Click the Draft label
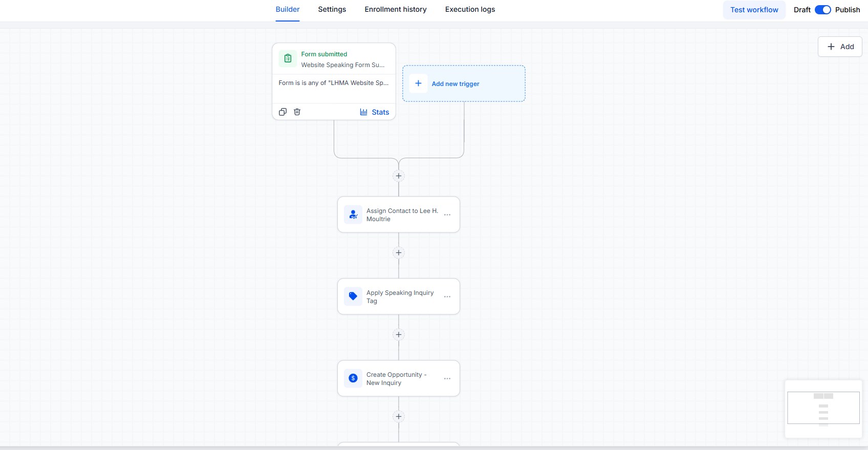 802,10
